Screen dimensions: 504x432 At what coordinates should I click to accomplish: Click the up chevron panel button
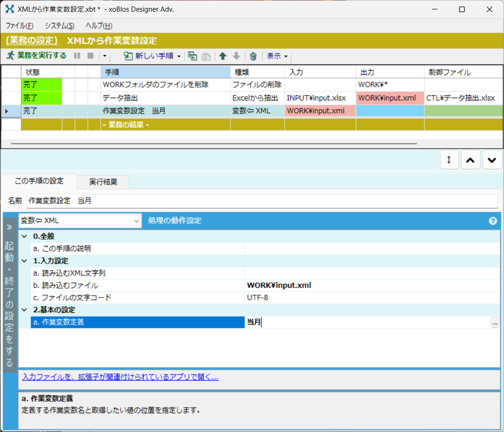470,160
